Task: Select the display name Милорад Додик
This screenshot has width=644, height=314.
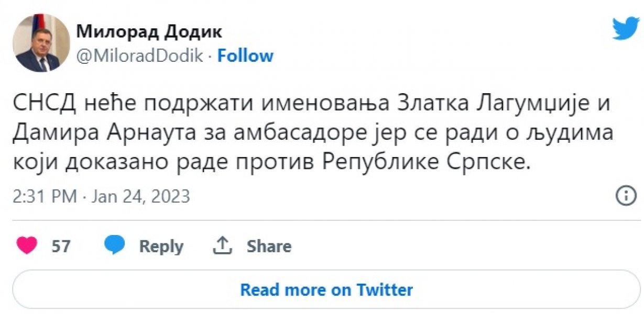Action: click(148, 31)
